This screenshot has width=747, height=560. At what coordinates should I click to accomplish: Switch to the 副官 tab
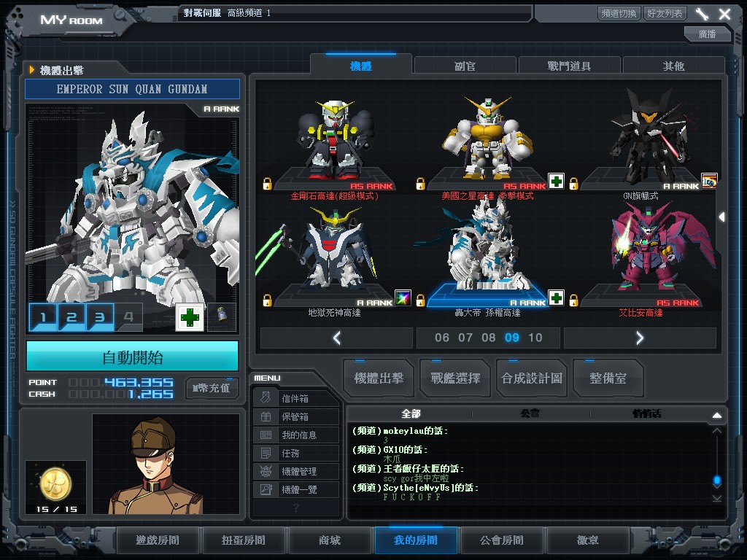tap(465, 66)
